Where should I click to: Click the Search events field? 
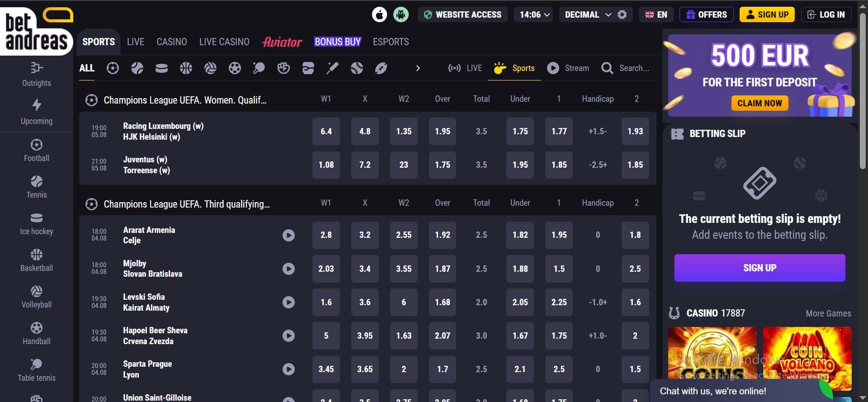point(626,68)
